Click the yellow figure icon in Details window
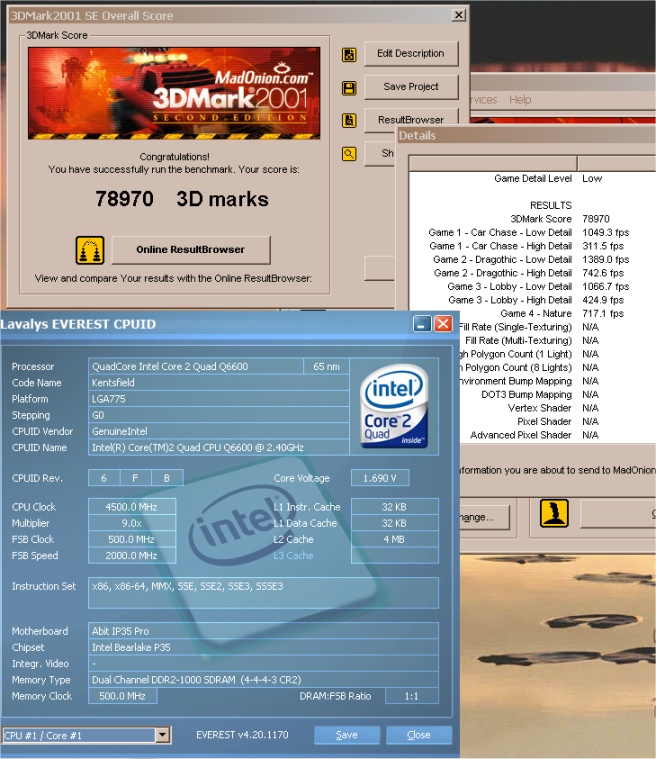The image size is (656, 759). coord(554,514)
